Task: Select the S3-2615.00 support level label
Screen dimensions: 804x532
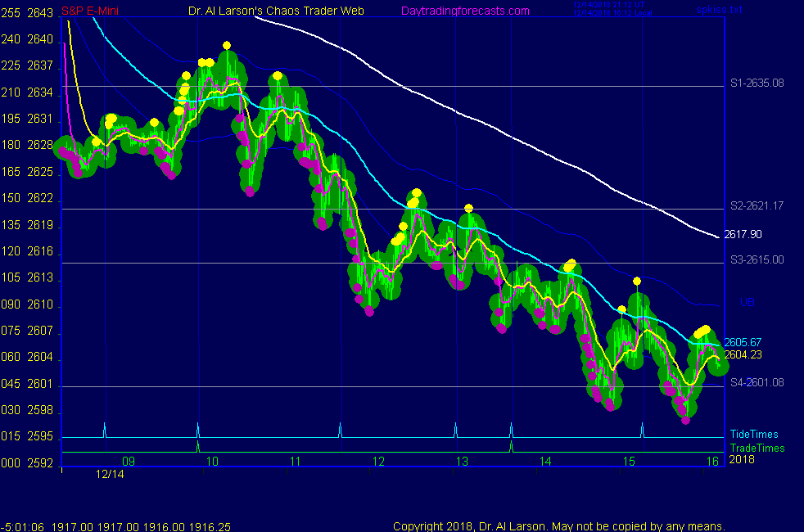Action: pos(757,259)
